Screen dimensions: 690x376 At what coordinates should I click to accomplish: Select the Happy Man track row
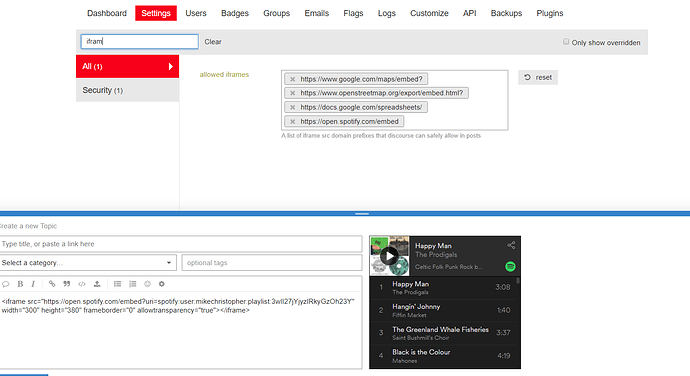443,288
